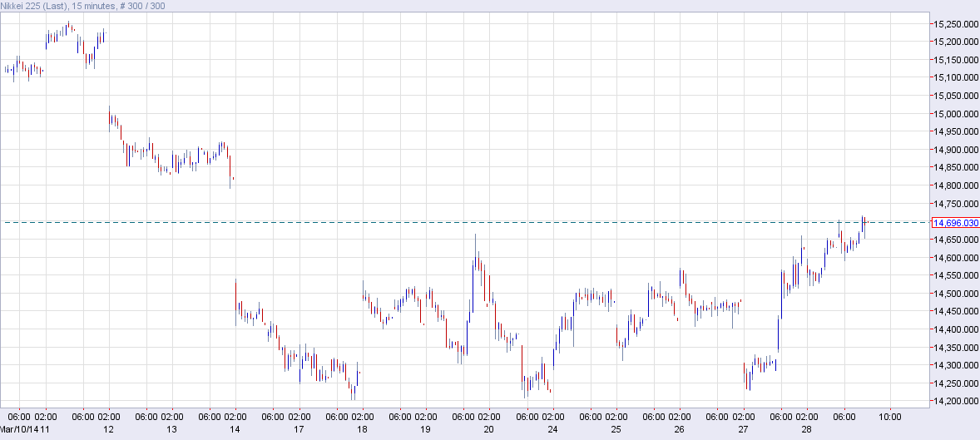
Task: Click the 14,250.000 price axis label
Action: pyautogui.click(x=955, y=383)
